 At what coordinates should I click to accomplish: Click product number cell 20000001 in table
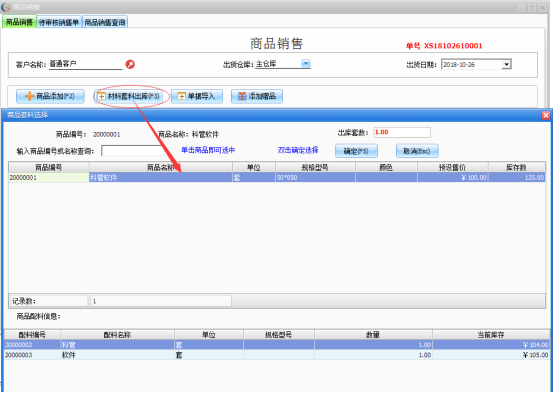pos(49,177)
